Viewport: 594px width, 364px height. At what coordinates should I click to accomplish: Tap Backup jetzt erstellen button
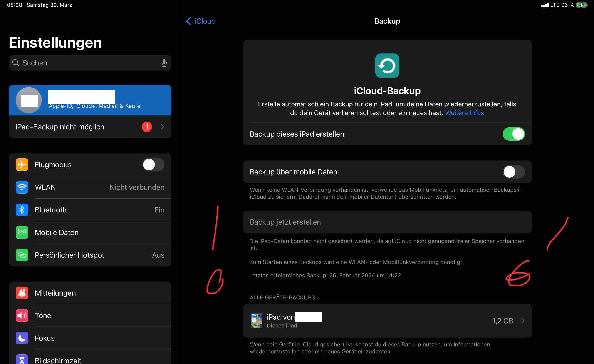click(285, 222)
